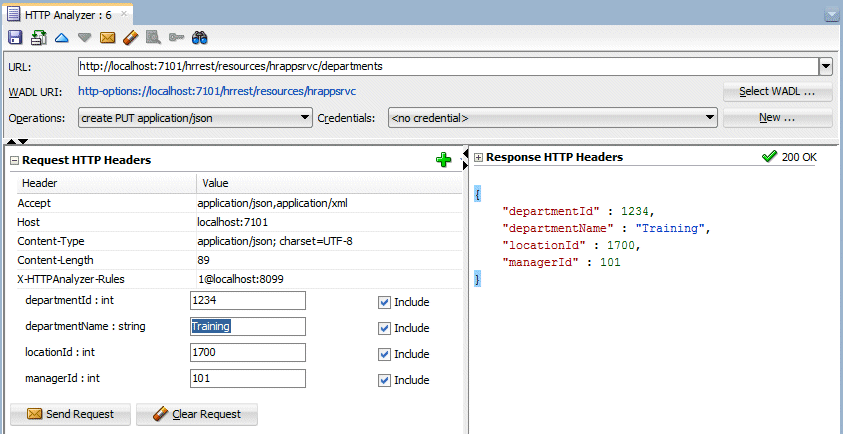Click the green checkmark beside 200 OK
The image size is (843, 434).
pos(769,156)
